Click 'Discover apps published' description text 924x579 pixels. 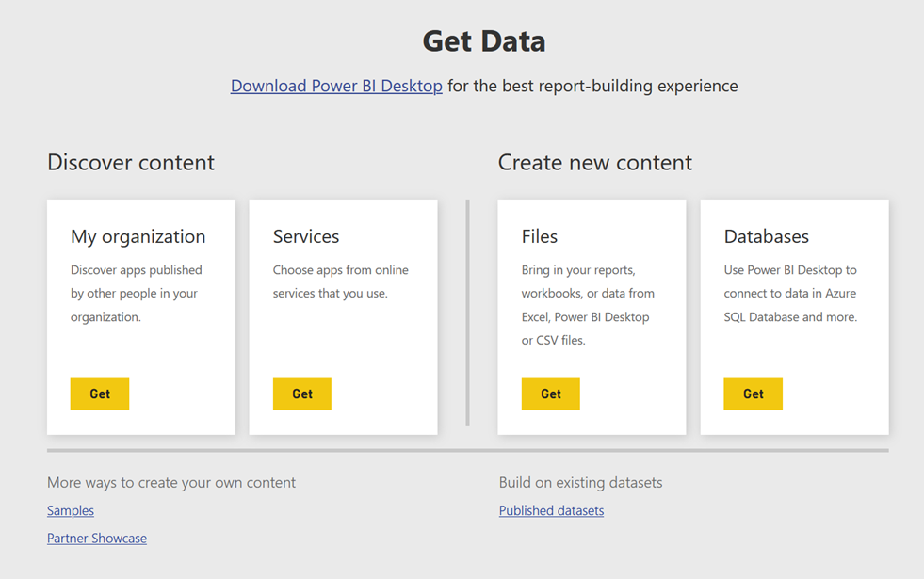(x=137, y=294)
